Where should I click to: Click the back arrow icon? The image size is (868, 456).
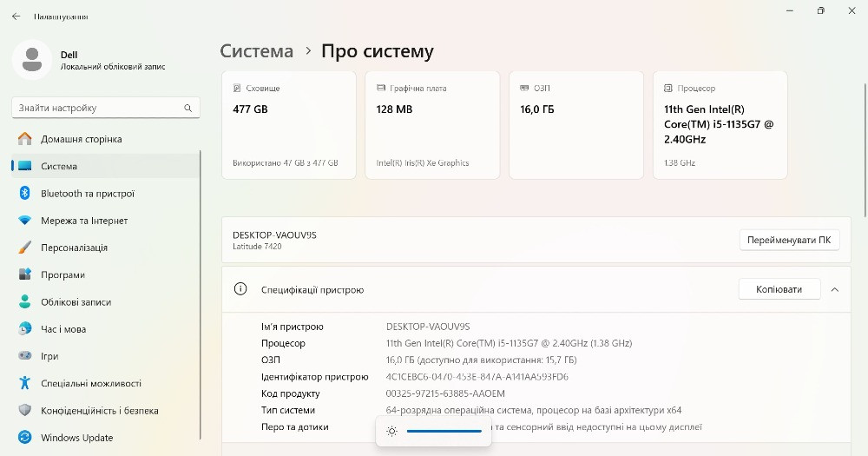click(x=16, y=17)
